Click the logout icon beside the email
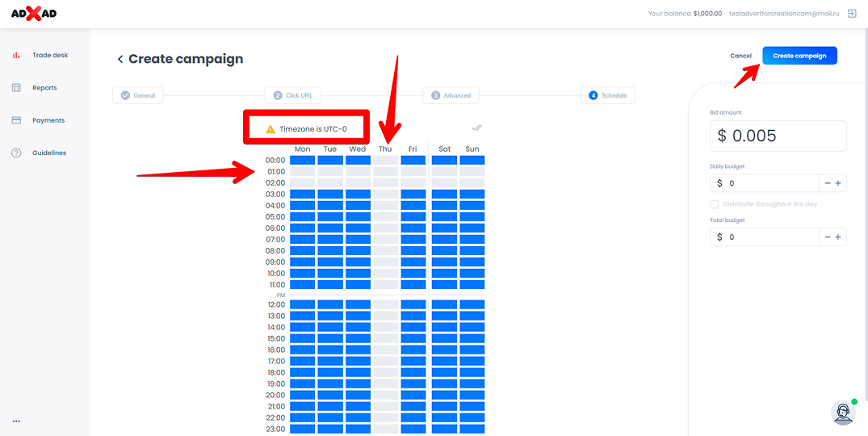Viewport: 868px width, 436px height. pos(852,14)
